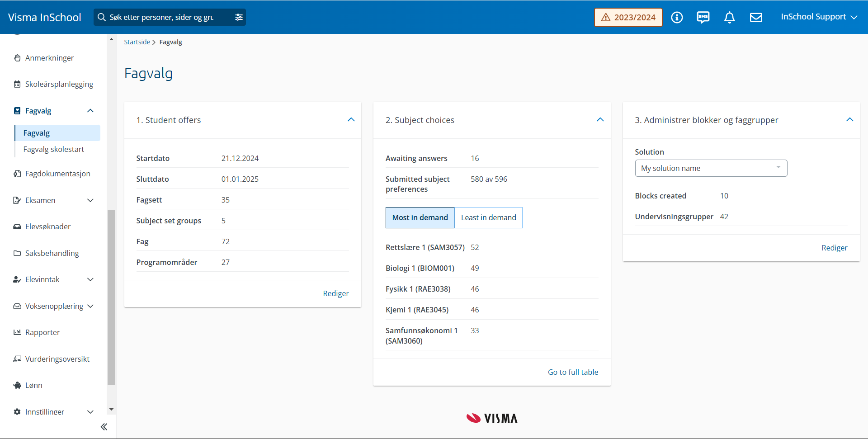Click the 580 av 596 value
Image resolution: width=868 pixels, height=439 pixels.
point(489,179)
